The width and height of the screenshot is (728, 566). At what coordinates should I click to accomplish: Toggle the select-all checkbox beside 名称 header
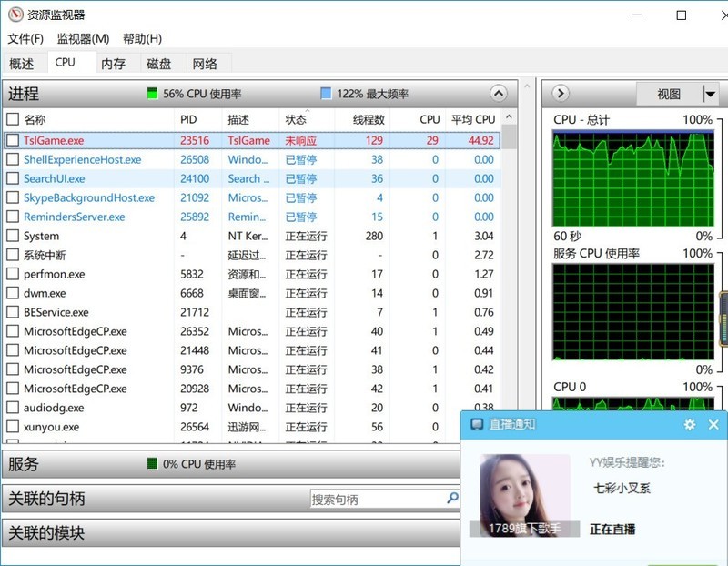click(x=13, y=119)
